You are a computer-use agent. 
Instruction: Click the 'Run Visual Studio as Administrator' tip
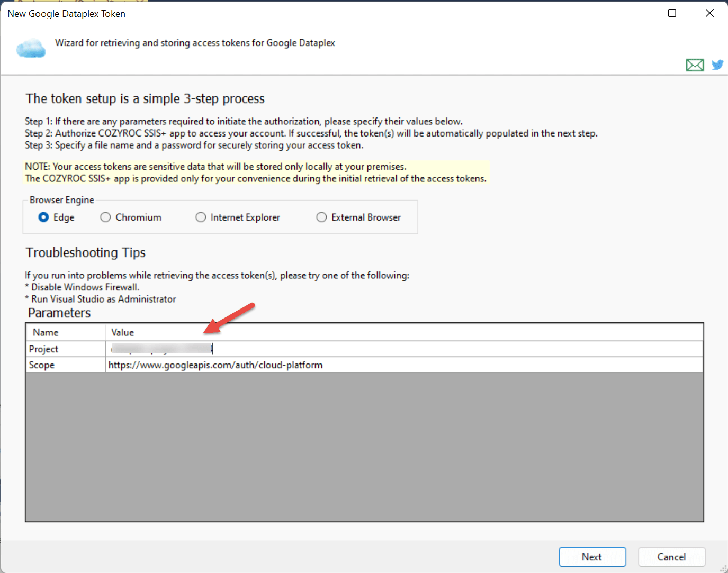click(x=101, y=299)
